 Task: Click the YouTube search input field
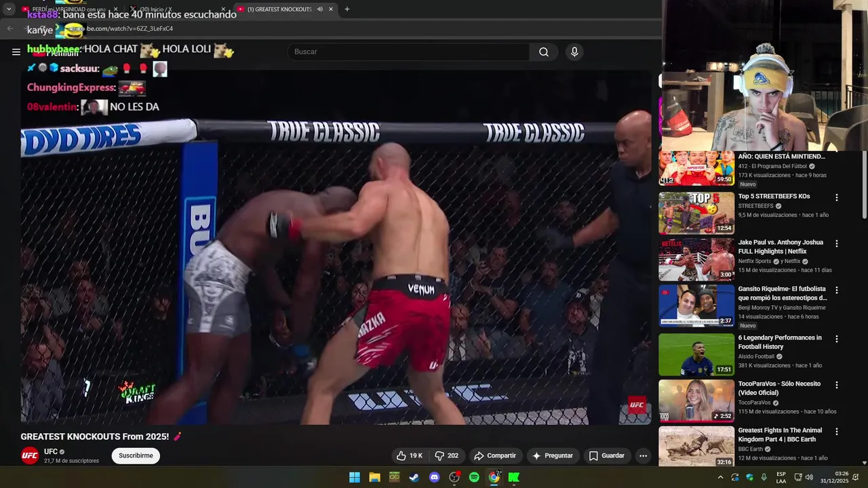click(x=409, y=52)
